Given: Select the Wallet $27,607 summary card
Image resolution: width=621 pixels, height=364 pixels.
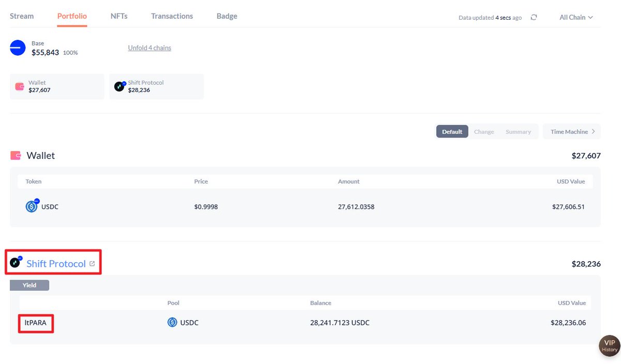Looking at the screenshot, I should click(57, 86).
